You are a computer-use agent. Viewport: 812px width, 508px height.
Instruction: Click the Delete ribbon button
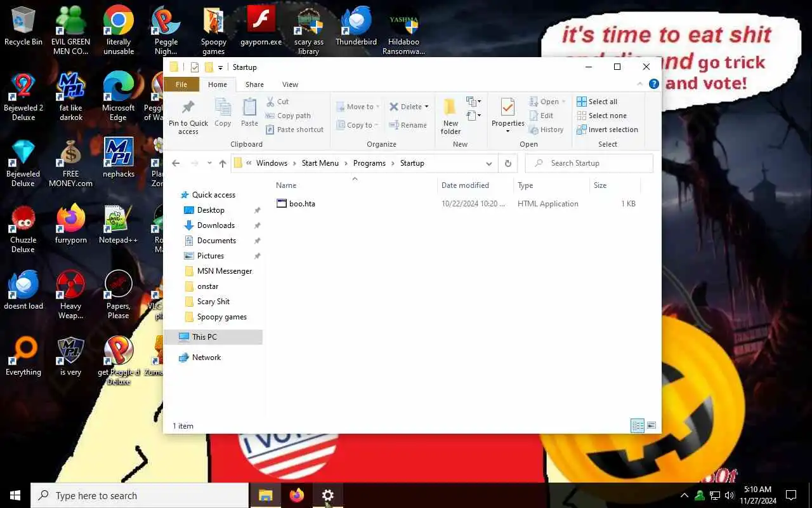click(x=405, y=107)
